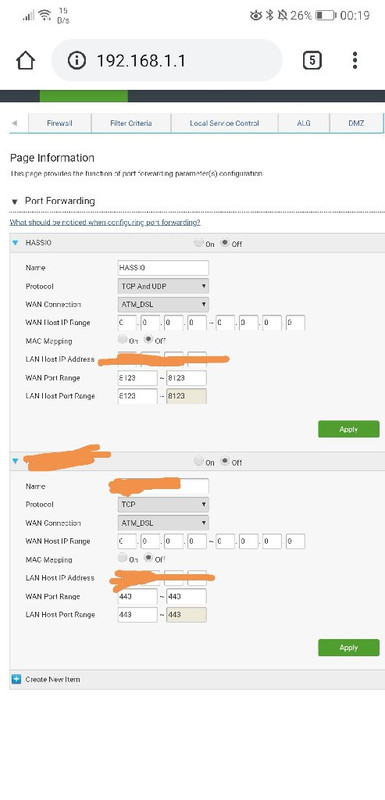Screen dimensions: 385x800
Task: Collapse the Port Forwarding section
Action: [x=14, y=202]
